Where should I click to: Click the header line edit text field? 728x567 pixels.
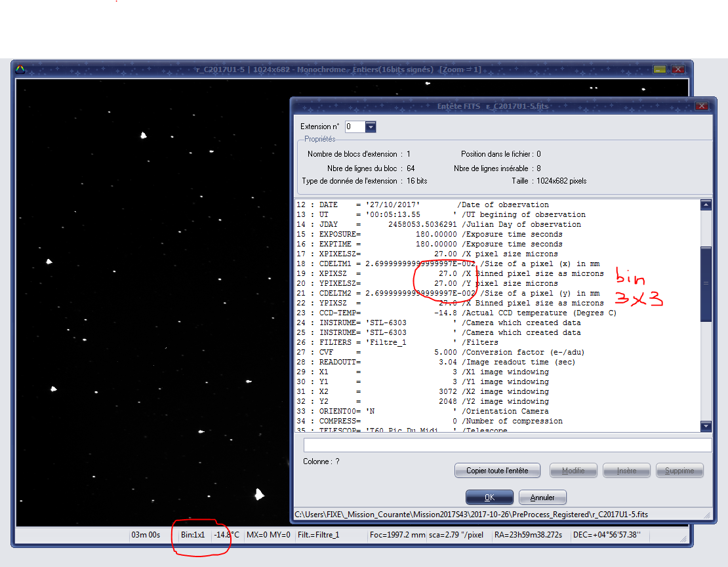click(507, 445)
